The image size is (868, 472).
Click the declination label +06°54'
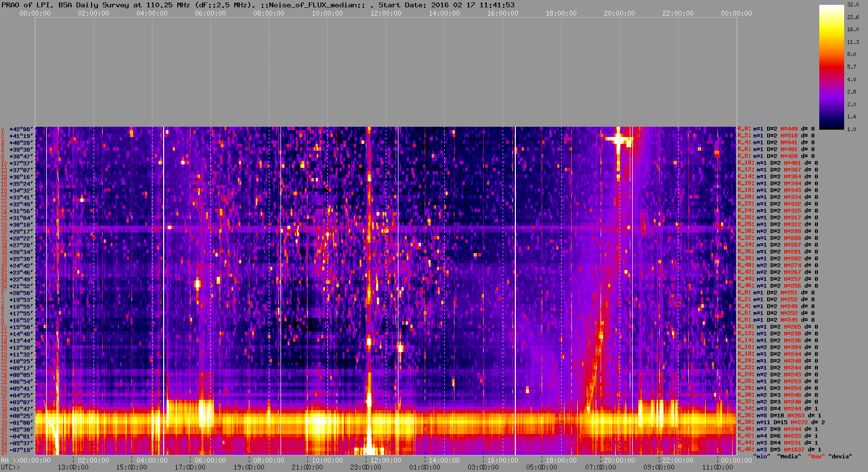pyautogui.click(x=21, y=382)
